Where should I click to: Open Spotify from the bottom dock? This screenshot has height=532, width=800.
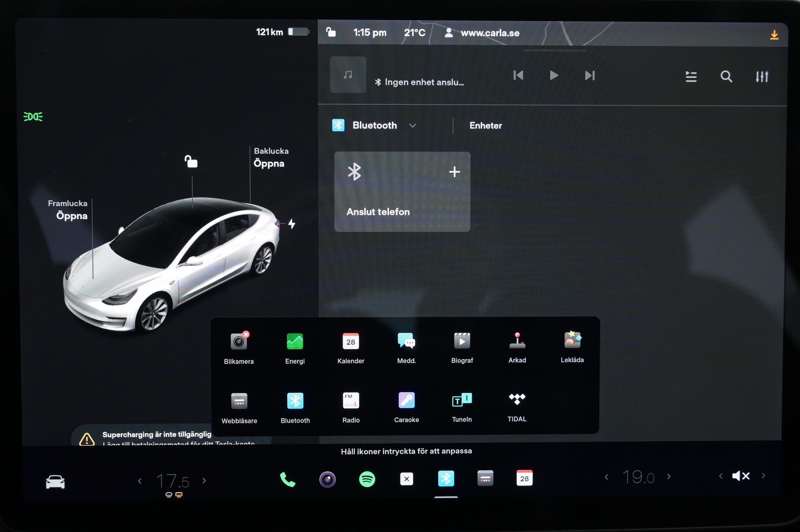(x=367, y=479)
